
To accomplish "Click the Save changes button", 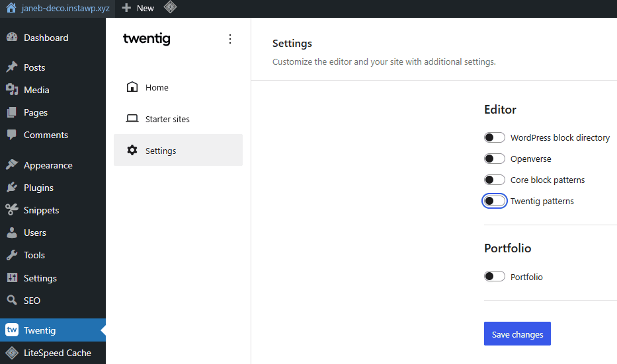I will click(x=517, y=334).
